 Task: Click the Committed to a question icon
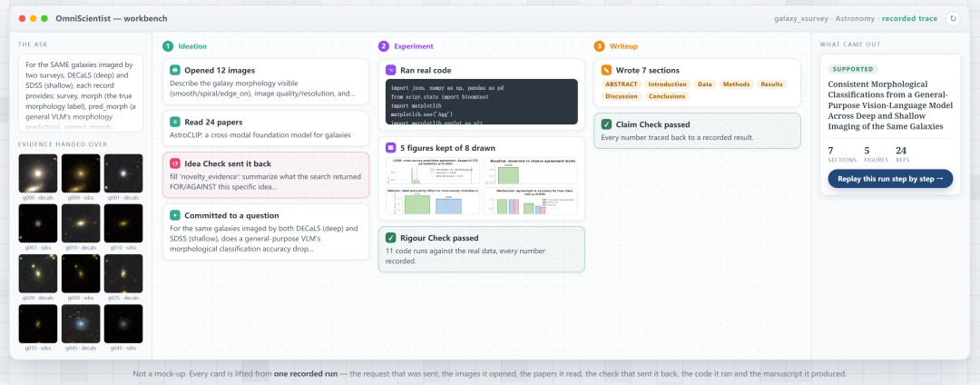click(x=175, y=215)
